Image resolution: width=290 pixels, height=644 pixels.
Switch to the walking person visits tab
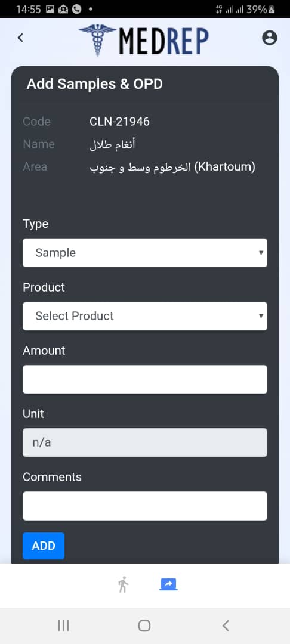123,584
